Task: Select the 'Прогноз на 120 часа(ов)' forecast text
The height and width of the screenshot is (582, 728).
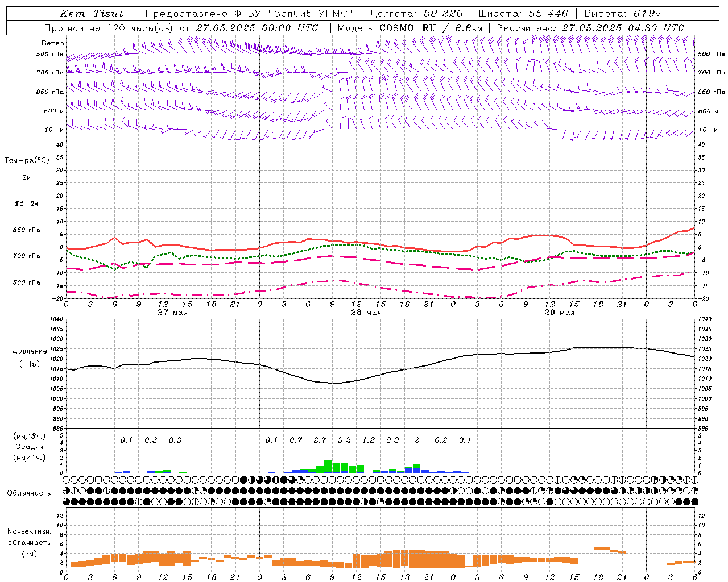Action: click(110, 28)
